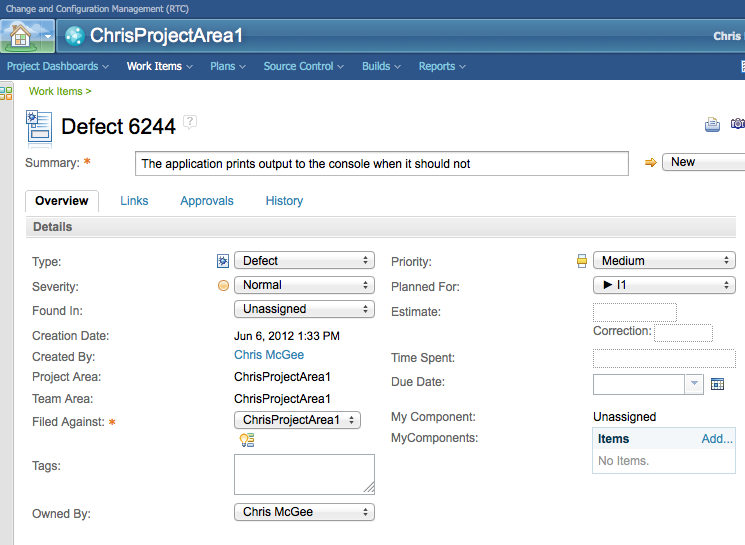Click the grid icon in the left sidebar
Viewport: 745px width, 545px height.
coord(6,93)
